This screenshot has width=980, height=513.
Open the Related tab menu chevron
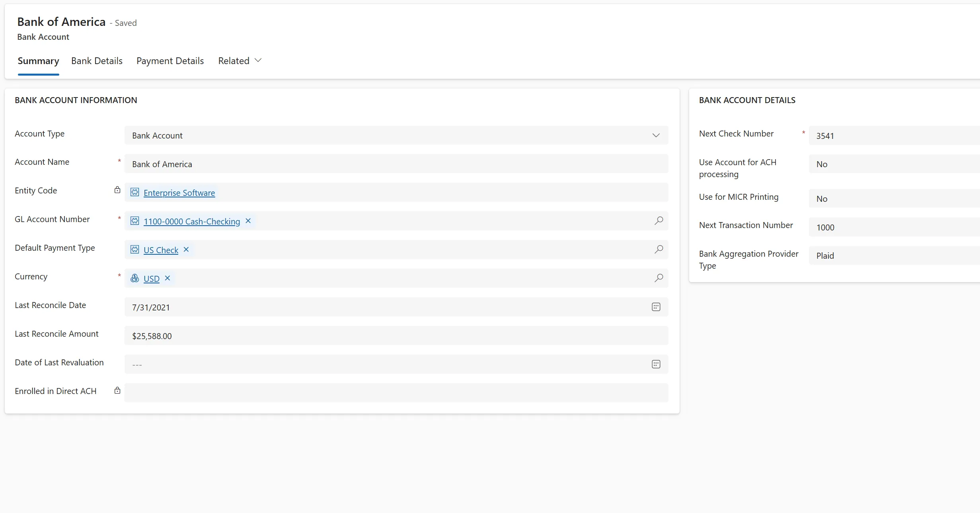pyautogui.click(x=258, y=60)
